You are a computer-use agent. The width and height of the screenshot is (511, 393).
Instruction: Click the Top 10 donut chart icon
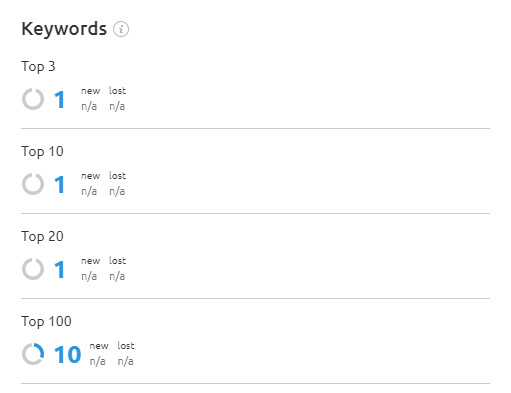(33, 184)
